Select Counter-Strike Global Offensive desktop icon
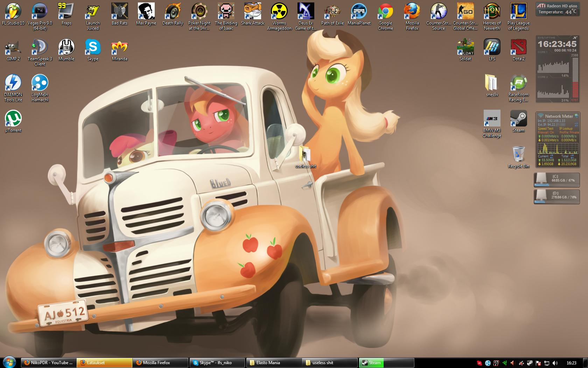 coord(465,16)
